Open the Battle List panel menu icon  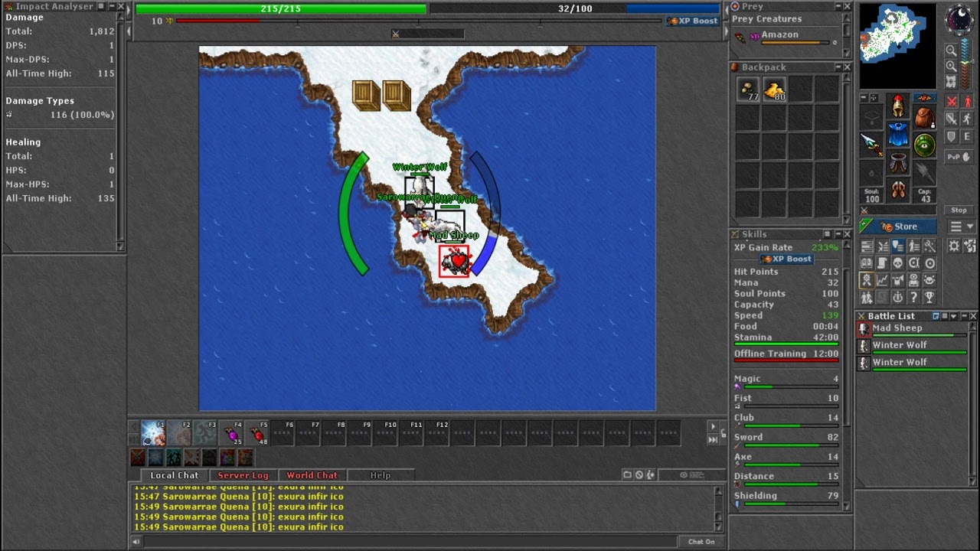coord(945,316)
